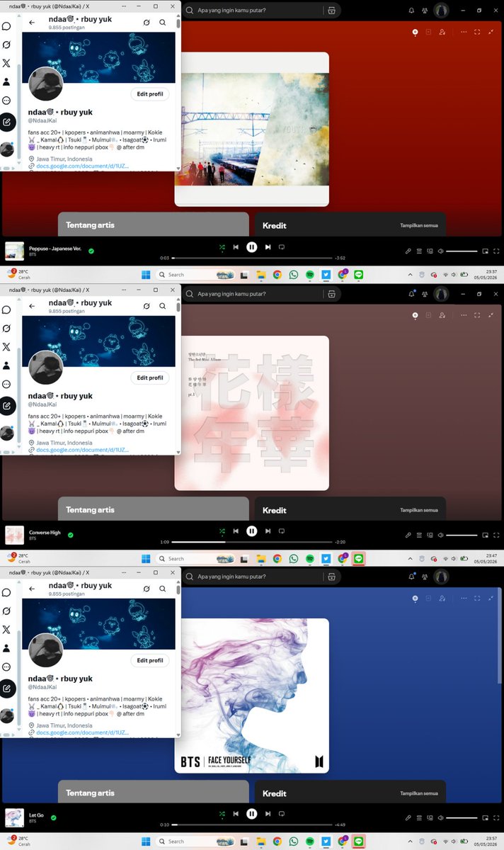
Task: Pause playback of Peppuso - Japanese Ver.
Action: 251,247
